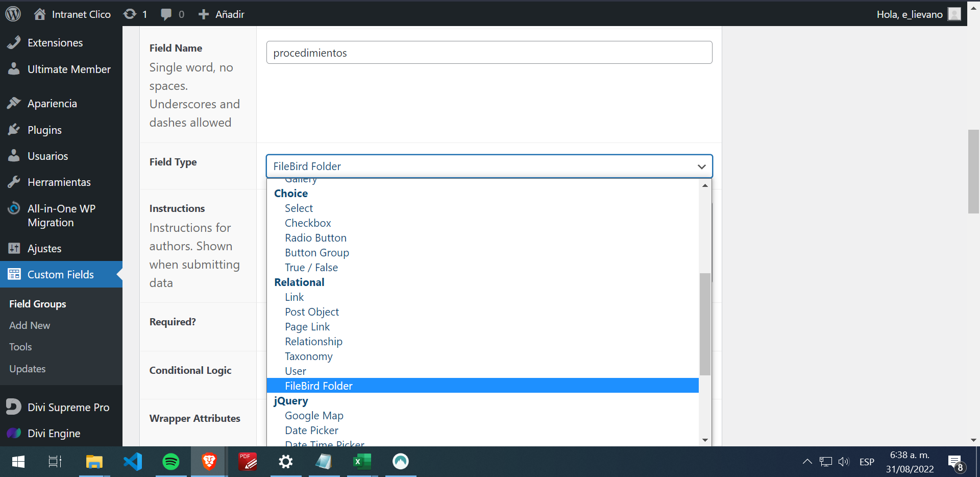Choose User field type

tap(296, 371)
